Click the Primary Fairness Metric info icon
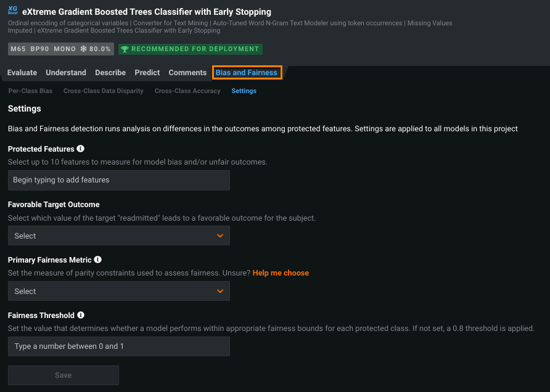Screen dimensions: 550x392 [x=98, y=260]
